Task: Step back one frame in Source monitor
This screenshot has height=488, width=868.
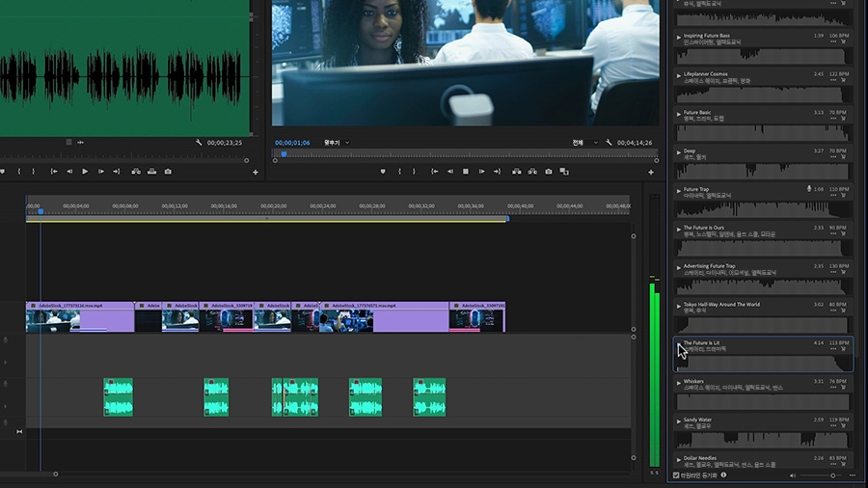Action: pos(69,172)
